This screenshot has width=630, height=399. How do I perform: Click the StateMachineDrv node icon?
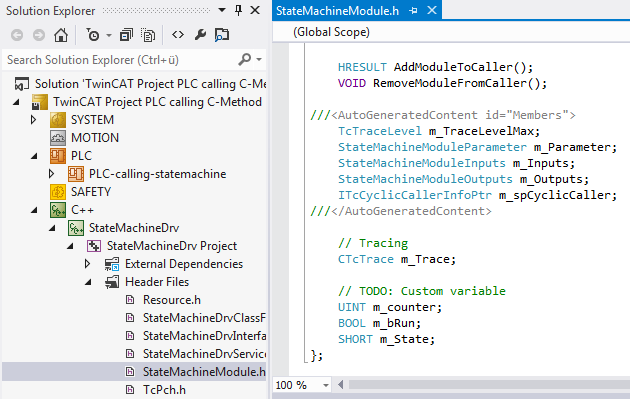pos(76,228)
